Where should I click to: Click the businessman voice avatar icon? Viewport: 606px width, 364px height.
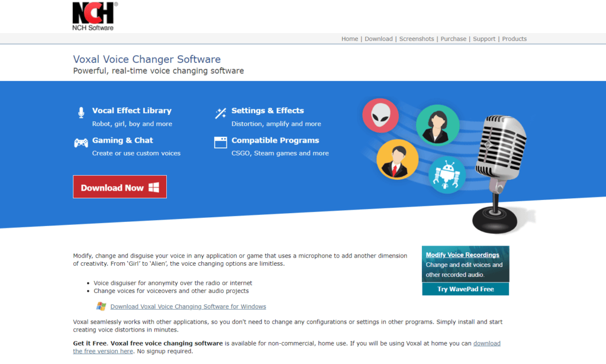click(x=397, y=159)
